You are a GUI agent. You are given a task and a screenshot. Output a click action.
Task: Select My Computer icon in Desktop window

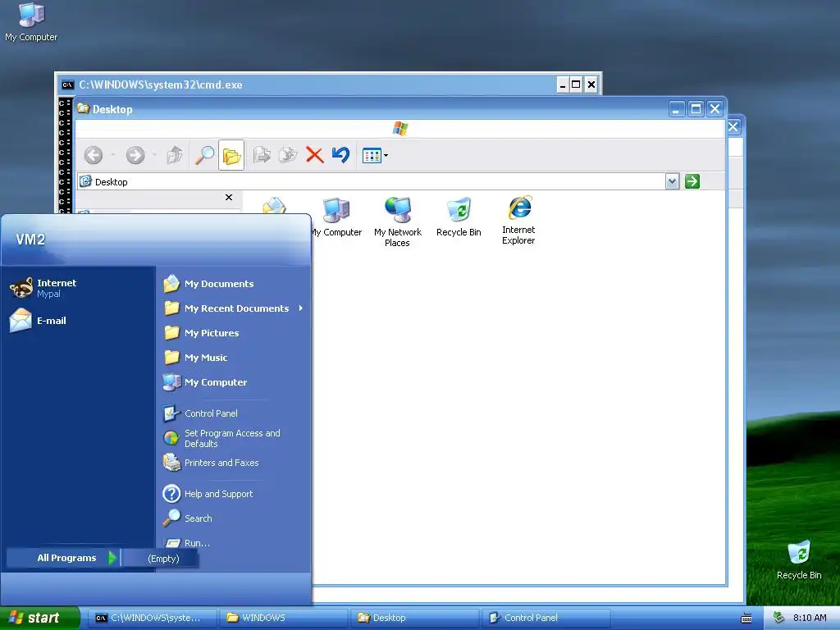[336, 217]
